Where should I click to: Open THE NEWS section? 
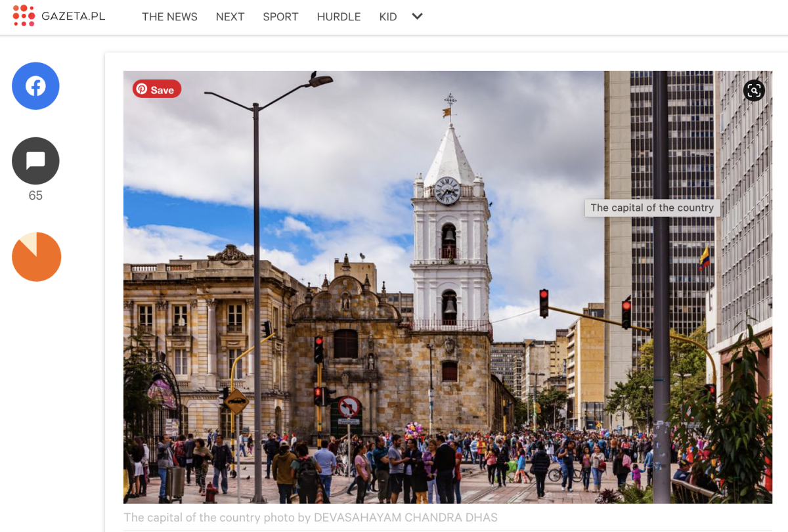pos(169,17)
